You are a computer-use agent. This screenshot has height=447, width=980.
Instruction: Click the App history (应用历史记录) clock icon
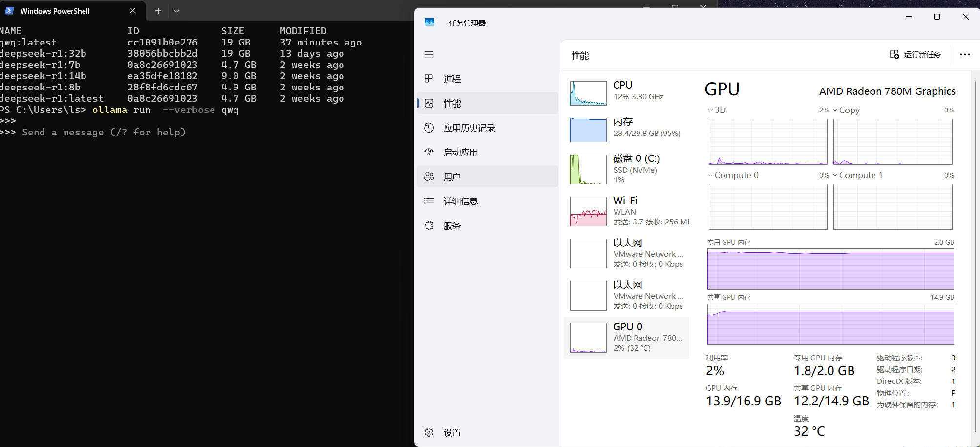429,128
